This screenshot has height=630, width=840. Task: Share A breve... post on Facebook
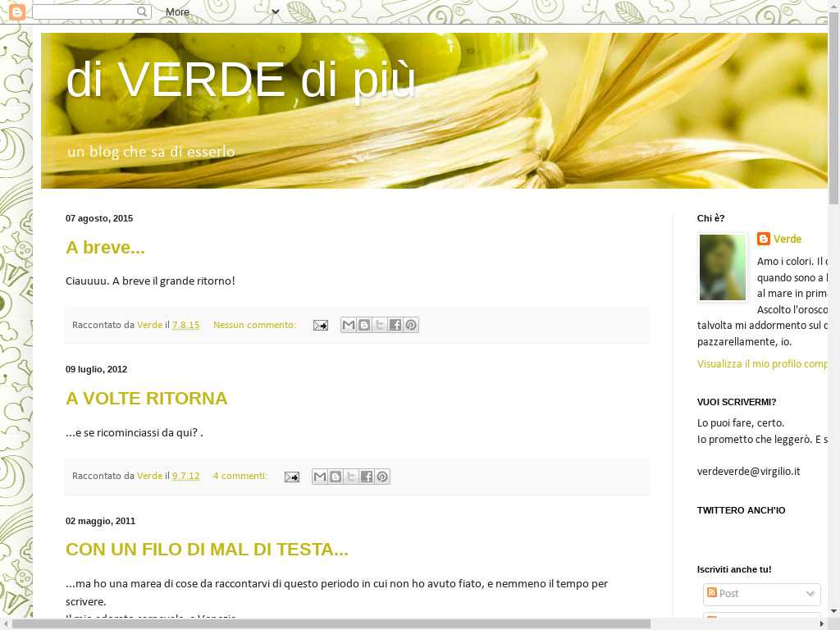tap(395, 325)
